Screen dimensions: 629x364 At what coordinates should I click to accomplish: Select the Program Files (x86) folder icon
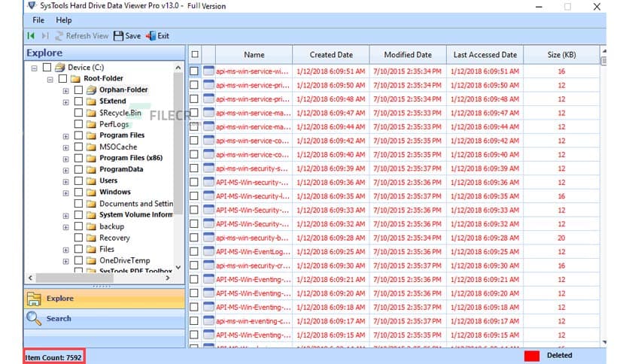(92, 158)
